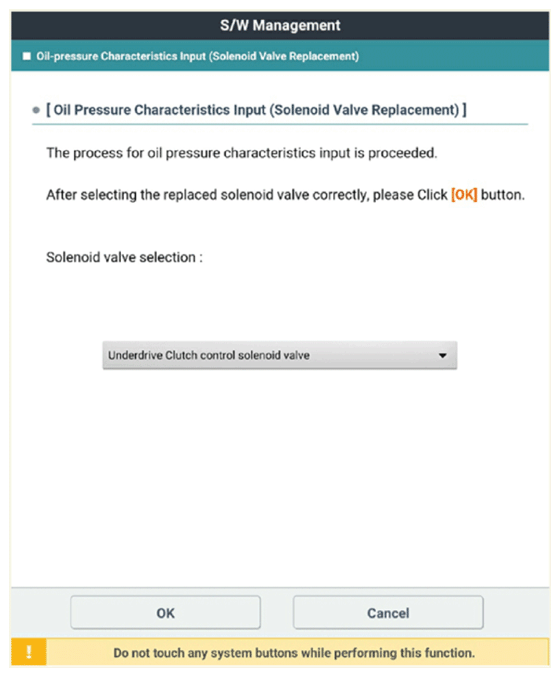Click the 'Do not touch any system buttons' warning

294,653
